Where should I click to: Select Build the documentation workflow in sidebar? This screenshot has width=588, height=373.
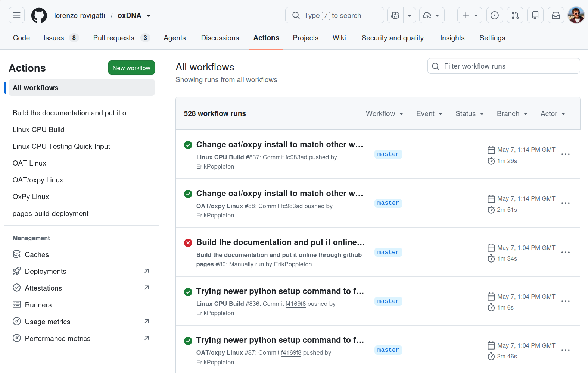pyautogui.click(x=82, y=113)
